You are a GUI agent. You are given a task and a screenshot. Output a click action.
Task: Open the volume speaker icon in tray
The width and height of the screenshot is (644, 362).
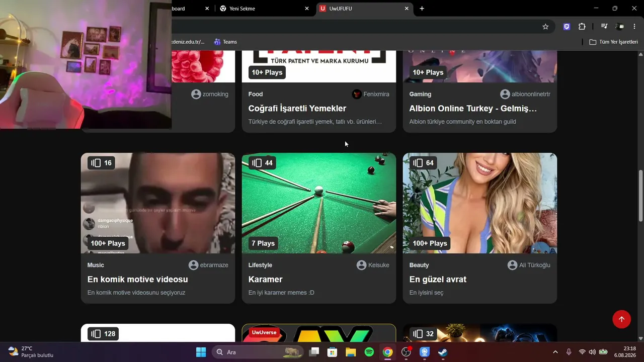click(x=592, y=352)
